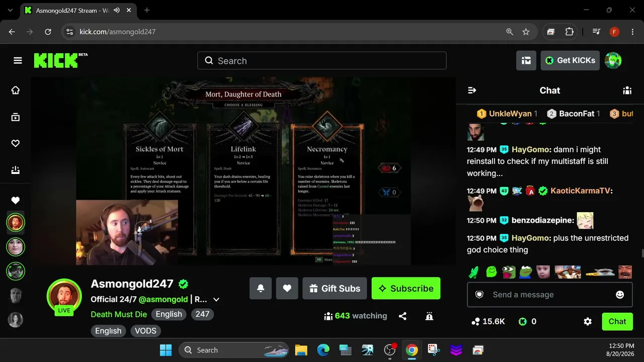Open Following heart icon in sidebar

(x=16, y=144)
